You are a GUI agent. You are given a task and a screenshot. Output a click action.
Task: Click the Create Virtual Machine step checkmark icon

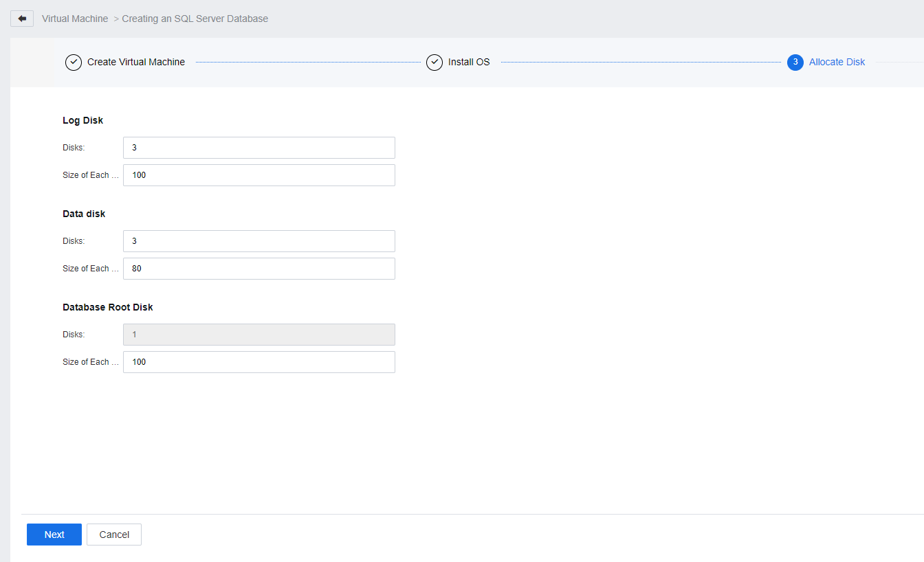tap(74, 63)
